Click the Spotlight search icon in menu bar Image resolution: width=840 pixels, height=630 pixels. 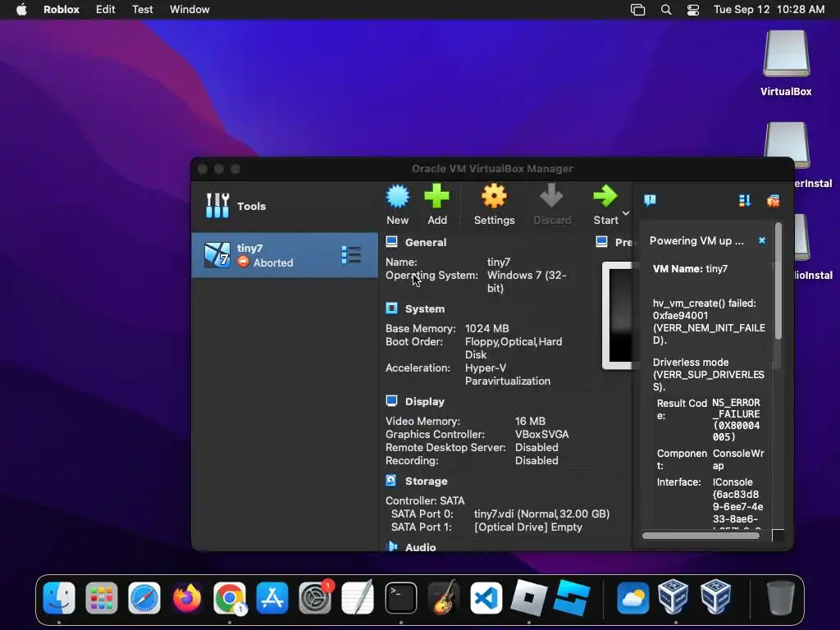tap(666, 10)
